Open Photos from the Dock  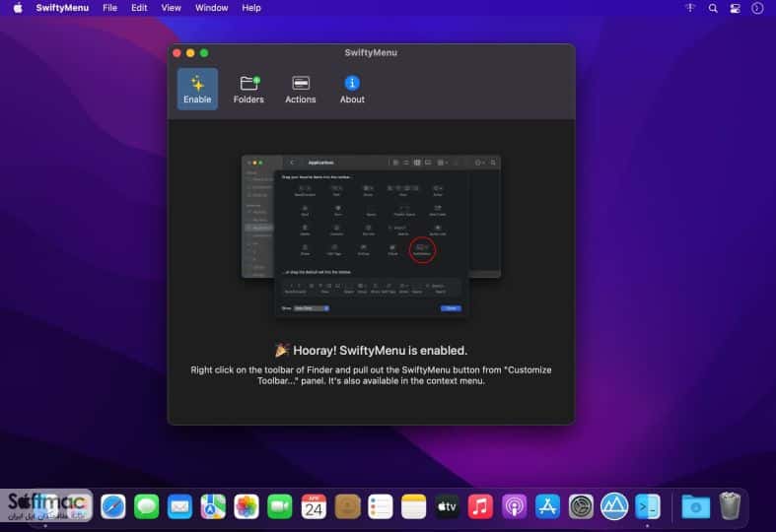pyautogui.click(x=247, y=506)
